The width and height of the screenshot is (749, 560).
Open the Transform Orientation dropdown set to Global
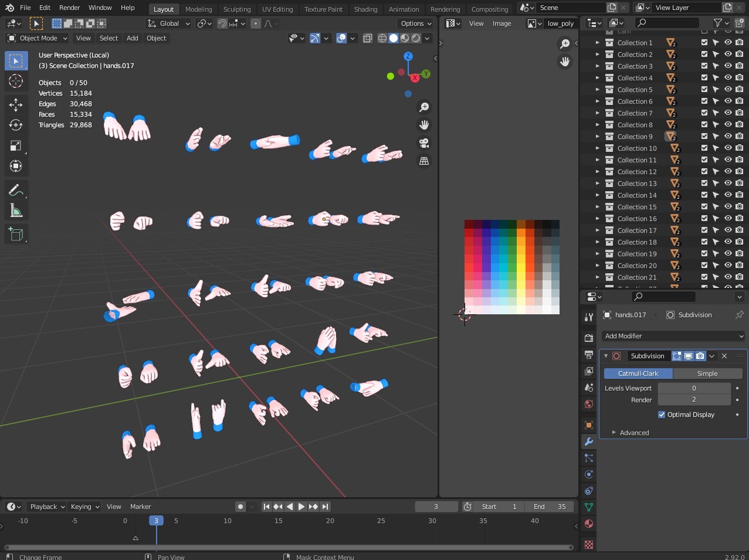coord(168,23)
